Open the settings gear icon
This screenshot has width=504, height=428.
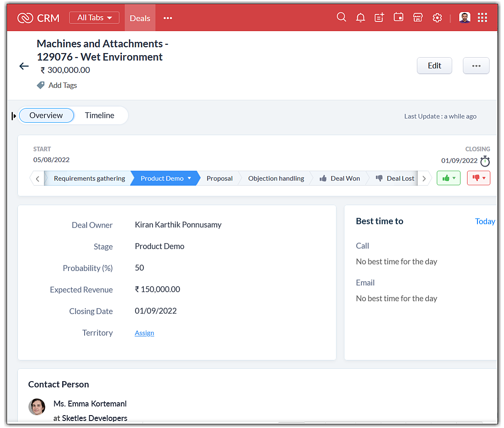point(437,18)
